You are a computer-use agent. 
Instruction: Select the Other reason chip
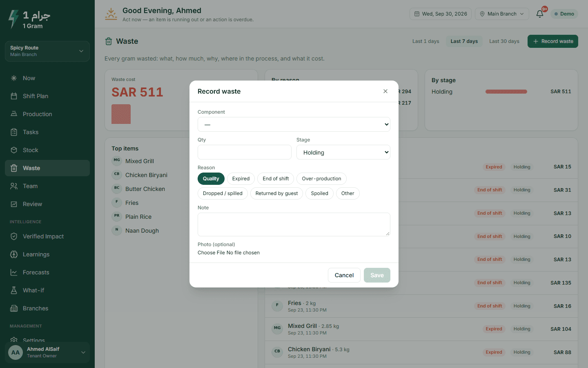pyautogui.click(x=348, y=193)
